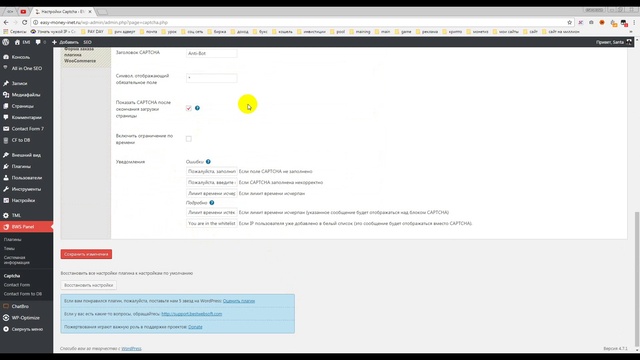Switch to YouTube browser tab
Viewport: 640px width, 360px height.
(x=23, y=11)
